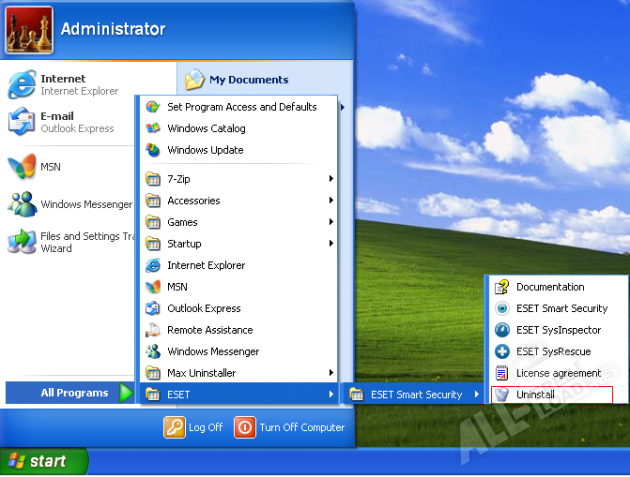Click the Windows Catalog icon
The image size is (630, 477).
click(153, 128)
